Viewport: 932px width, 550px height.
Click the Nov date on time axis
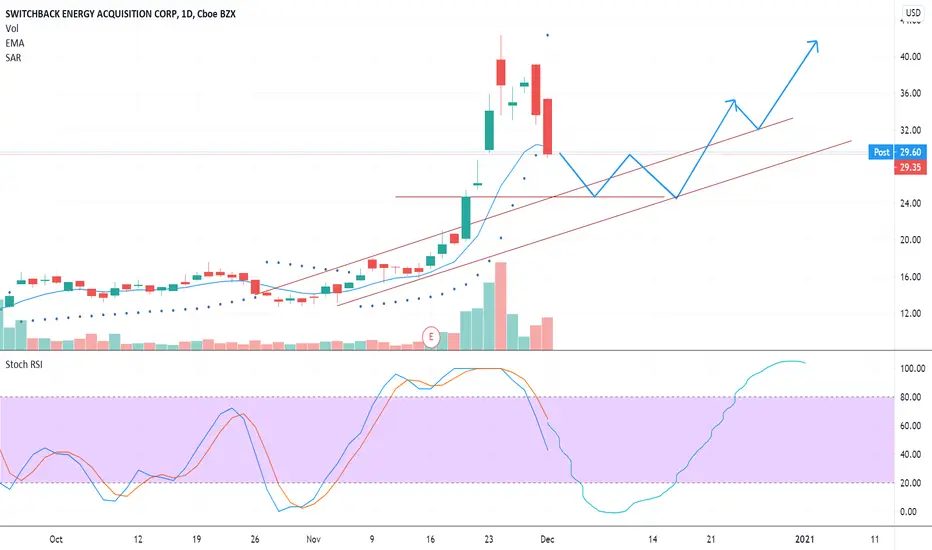(x=313, y=539)
